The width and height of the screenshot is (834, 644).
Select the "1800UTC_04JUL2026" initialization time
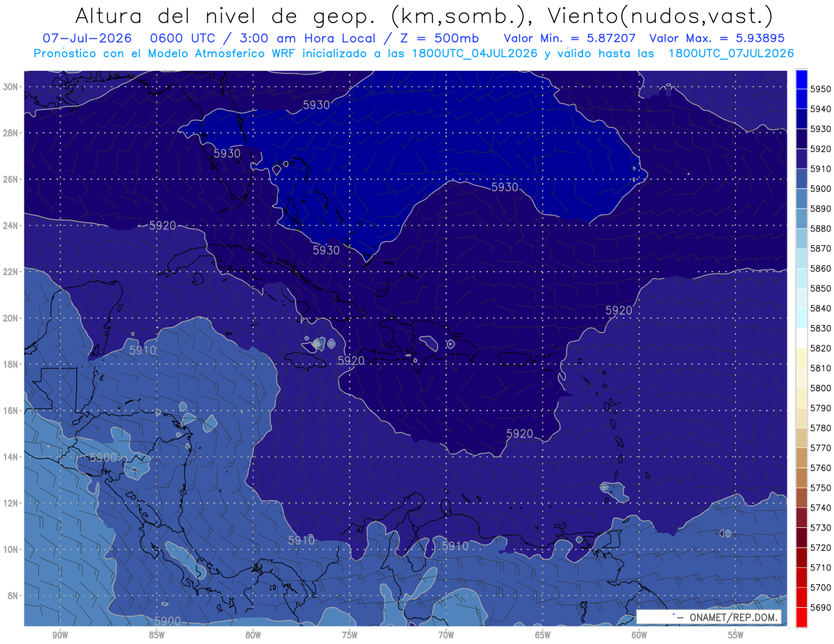[x=474, y=53]
